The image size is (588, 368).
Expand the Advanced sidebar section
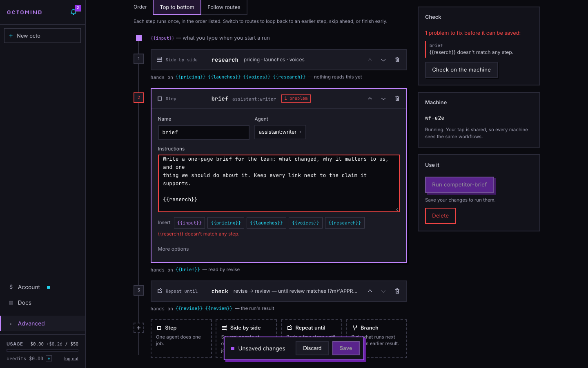click(x=42, y=323)
